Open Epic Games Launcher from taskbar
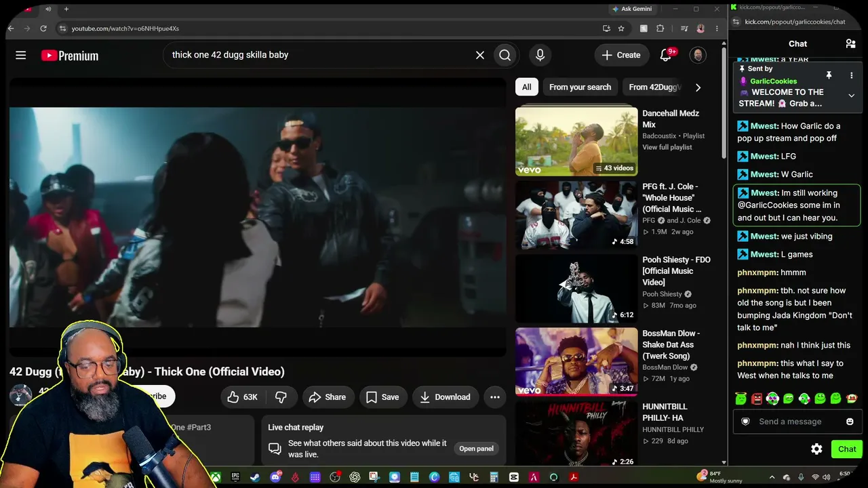This screenshot has width=868, height=488. tap(235, 477)
